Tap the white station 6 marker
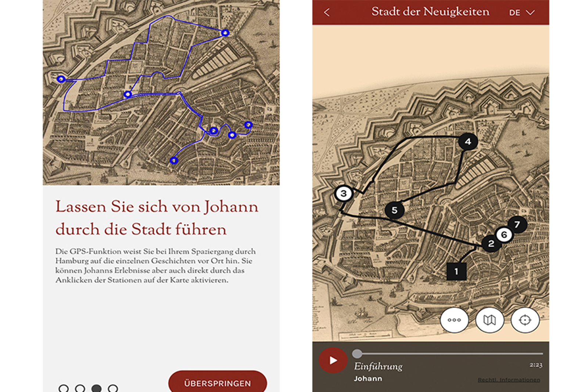Screen dimensions: 588x392 (x=504, y=235)
